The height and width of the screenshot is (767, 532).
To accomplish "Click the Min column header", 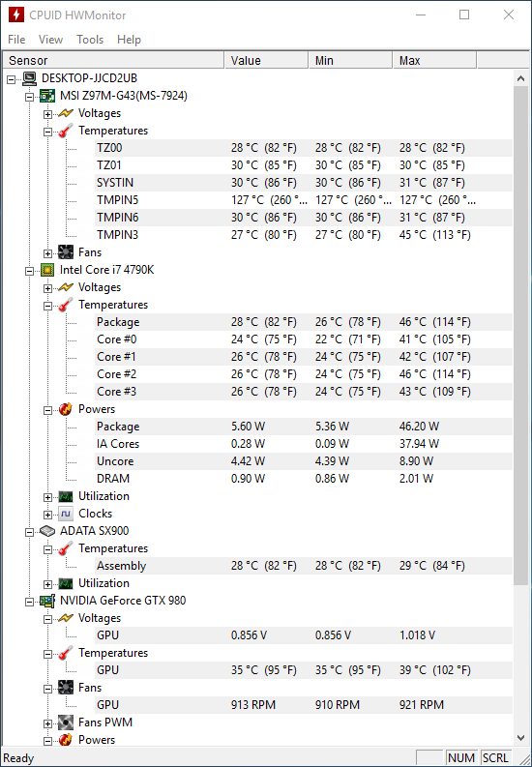I will 350,60.
